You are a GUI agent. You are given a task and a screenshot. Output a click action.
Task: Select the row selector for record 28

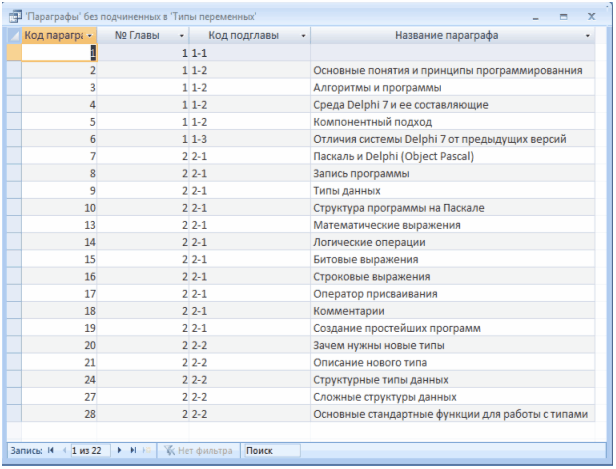click(14, 414)
